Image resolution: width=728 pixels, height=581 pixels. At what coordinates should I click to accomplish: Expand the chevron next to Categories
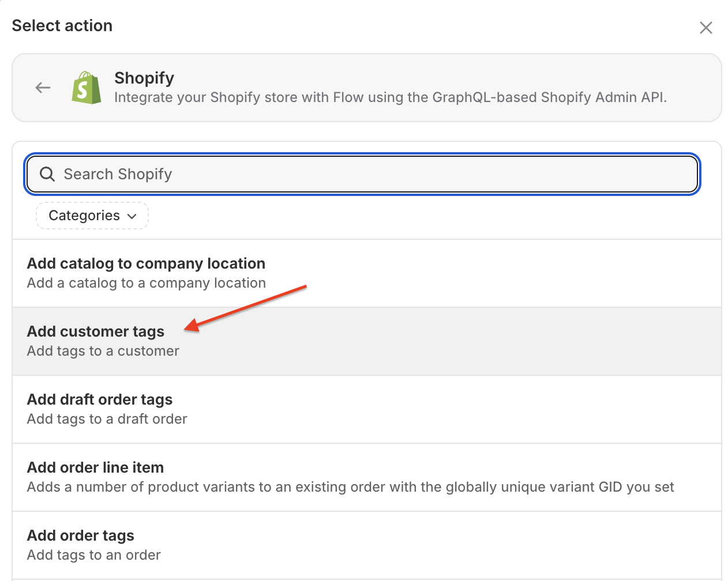pyautogui.click(x=132, y=216)
